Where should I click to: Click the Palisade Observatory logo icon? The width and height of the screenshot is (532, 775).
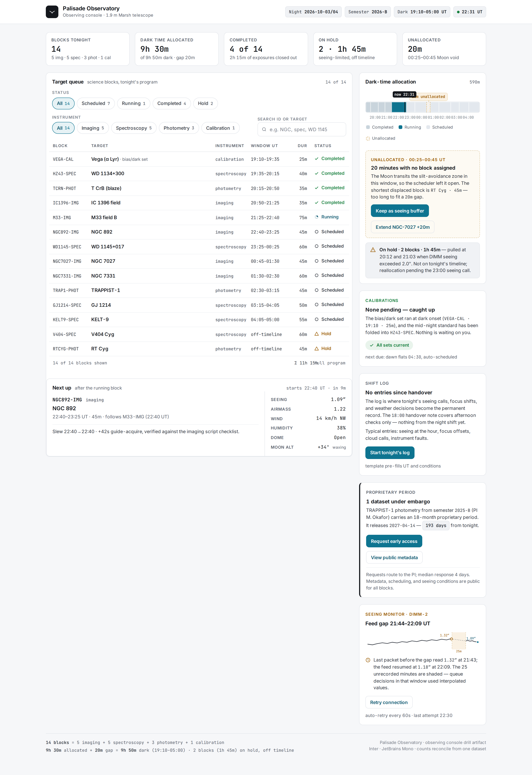(52, 12)
